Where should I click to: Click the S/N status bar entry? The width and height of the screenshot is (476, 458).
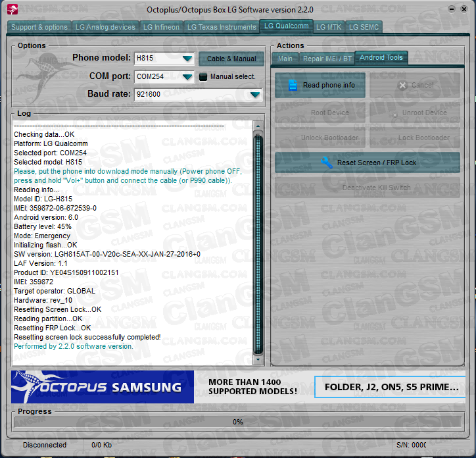coord(412,445)
